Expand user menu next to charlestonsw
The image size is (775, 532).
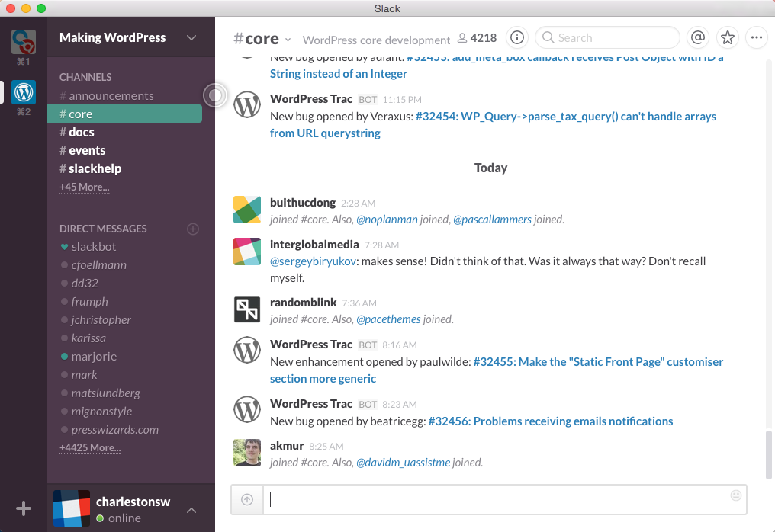pos(191,510)
